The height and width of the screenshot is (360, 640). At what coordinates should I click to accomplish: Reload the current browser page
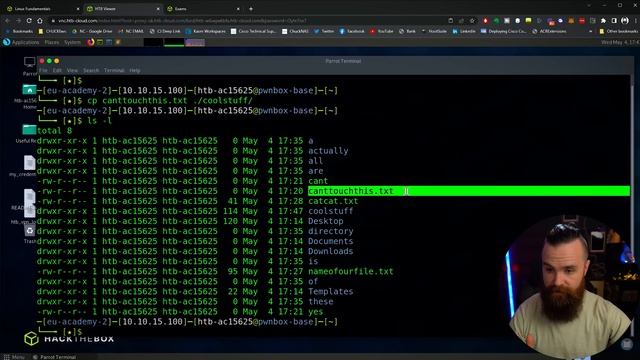coord(29,20)
